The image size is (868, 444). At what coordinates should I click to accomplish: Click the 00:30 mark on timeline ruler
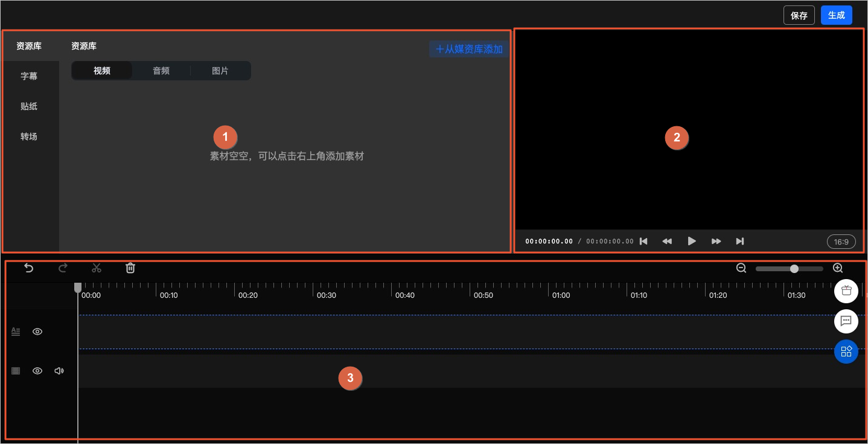point(327,295)
